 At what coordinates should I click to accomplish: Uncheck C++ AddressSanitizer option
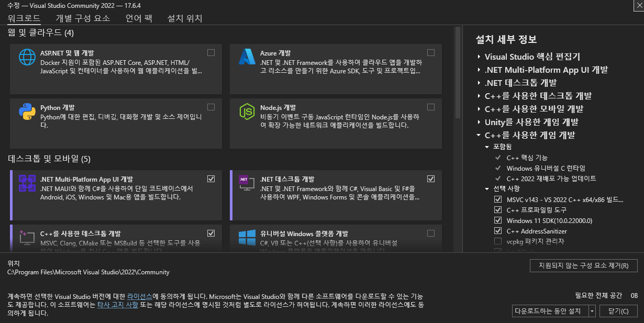498,231
